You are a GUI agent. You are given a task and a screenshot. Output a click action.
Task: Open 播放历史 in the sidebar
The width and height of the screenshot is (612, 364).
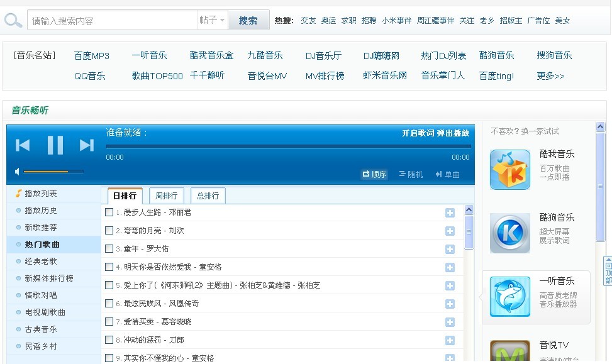coord(41,210)
